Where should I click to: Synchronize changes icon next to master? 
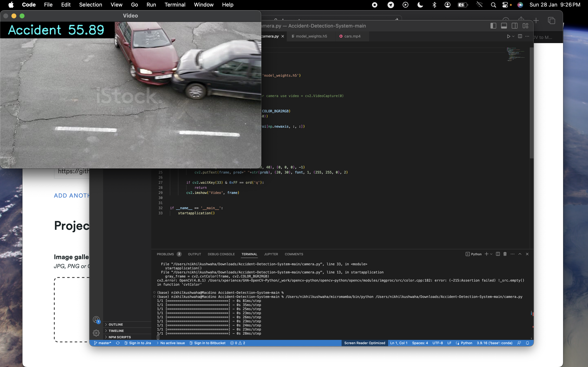118,343
